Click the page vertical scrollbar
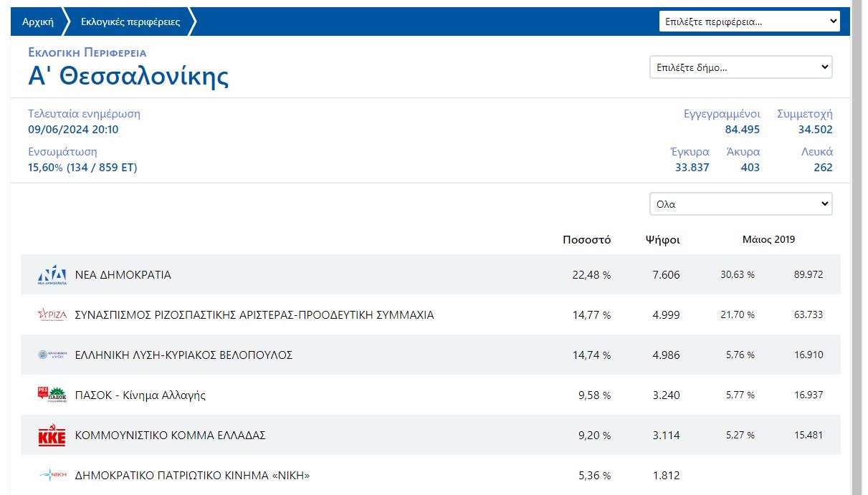This screenshot has height=495, width=868. [857, 247]
